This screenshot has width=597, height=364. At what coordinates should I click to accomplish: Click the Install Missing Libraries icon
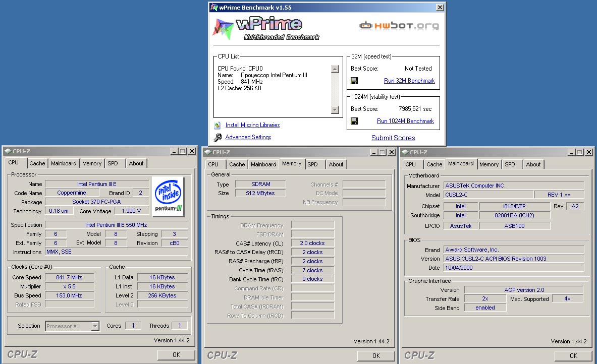[x=218, y=125]
